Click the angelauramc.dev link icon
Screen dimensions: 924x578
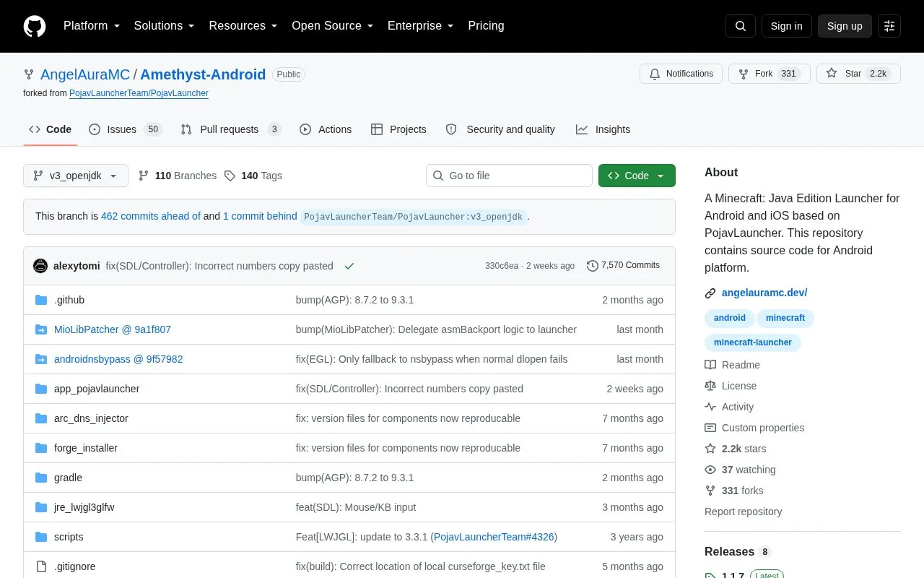pyautogui.click(x=710, y=293)
